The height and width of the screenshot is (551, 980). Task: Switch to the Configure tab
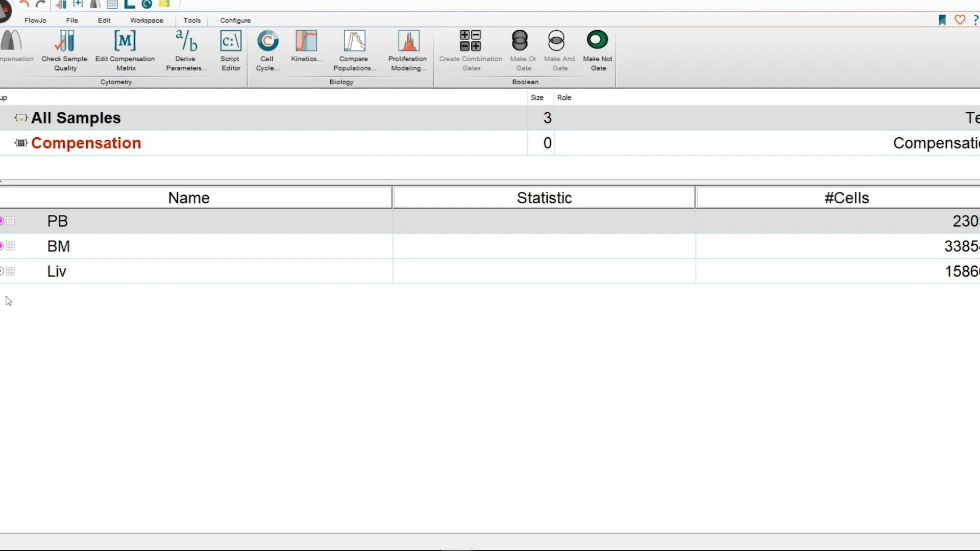click(x=235, y=20)
